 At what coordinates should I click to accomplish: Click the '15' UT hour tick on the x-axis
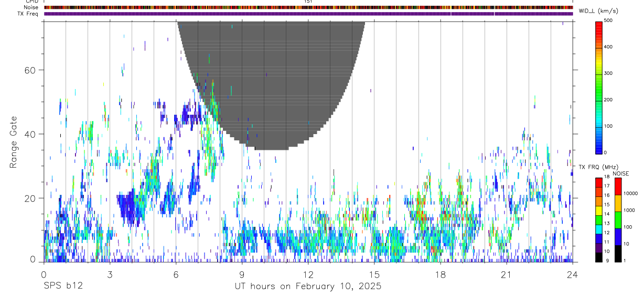pos(374,274)
